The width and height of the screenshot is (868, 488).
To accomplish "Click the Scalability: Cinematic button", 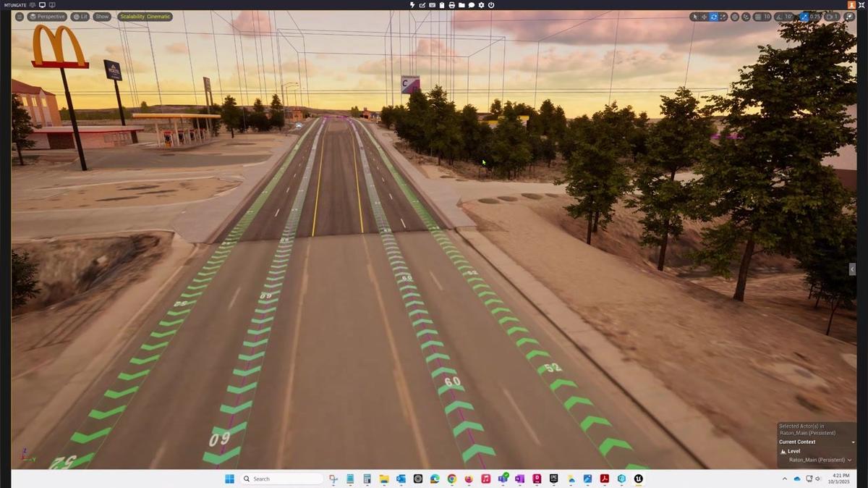I will pos(145,17).
